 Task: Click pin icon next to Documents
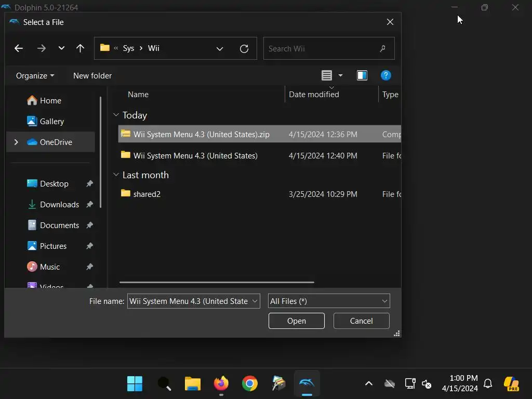click(x=89, y=225)
